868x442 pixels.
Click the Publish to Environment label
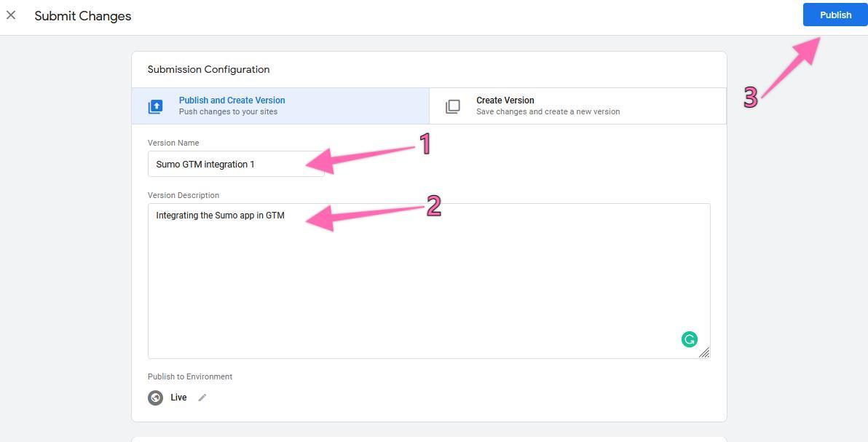190,376
